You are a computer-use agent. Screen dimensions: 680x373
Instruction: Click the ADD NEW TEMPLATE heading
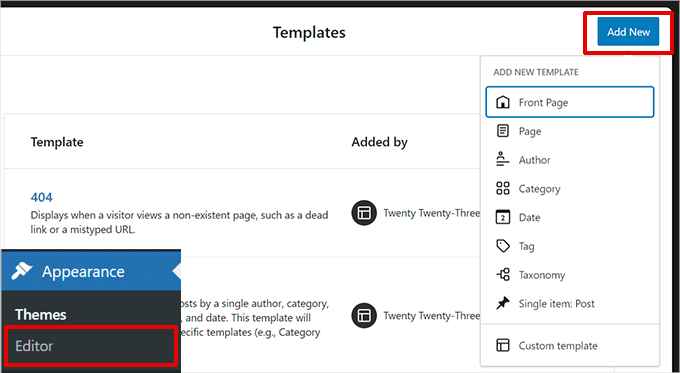tap(536, 72)
